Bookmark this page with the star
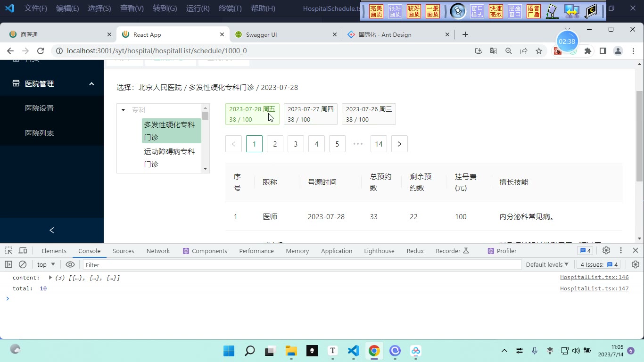Image resolution: width=644 pixels, height=362 pixels. tap(539, 51)
